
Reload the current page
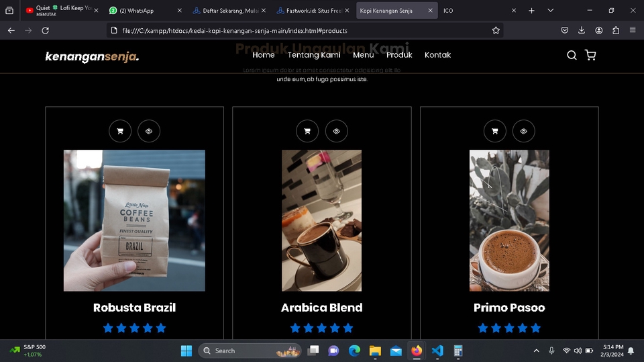tap(45, 30)
